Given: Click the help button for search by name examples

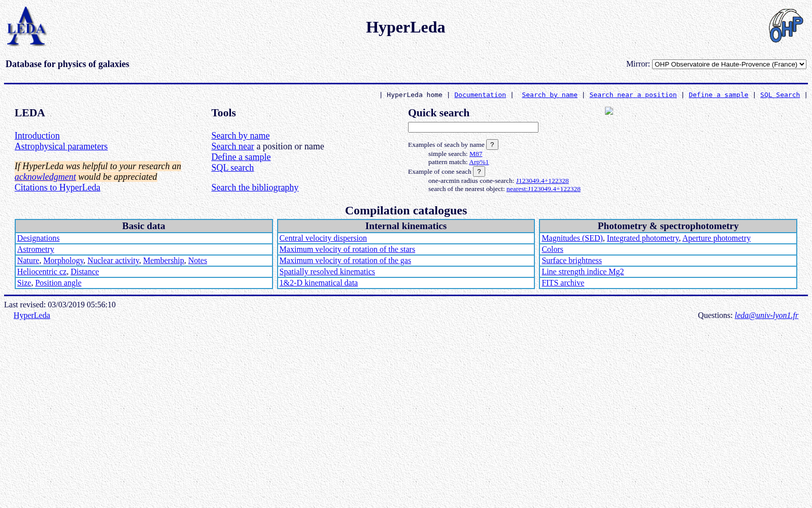Looking at the screenshot, I should [x=492, y=145].
